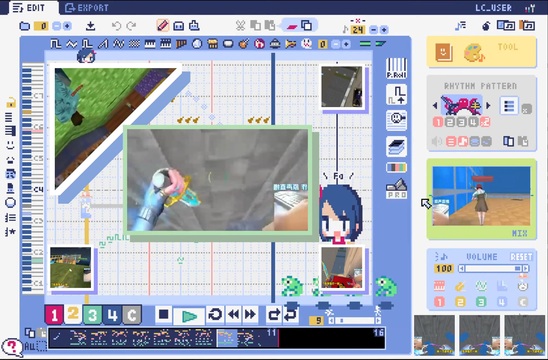Select track tab 3
Screen dimensions: 548x360
pyautogui.click(x=93, y=315)
